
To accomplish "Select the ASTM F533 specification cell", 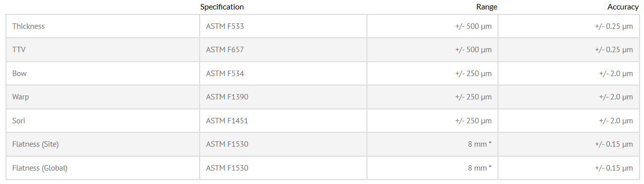I will click(x=283, y=26).
